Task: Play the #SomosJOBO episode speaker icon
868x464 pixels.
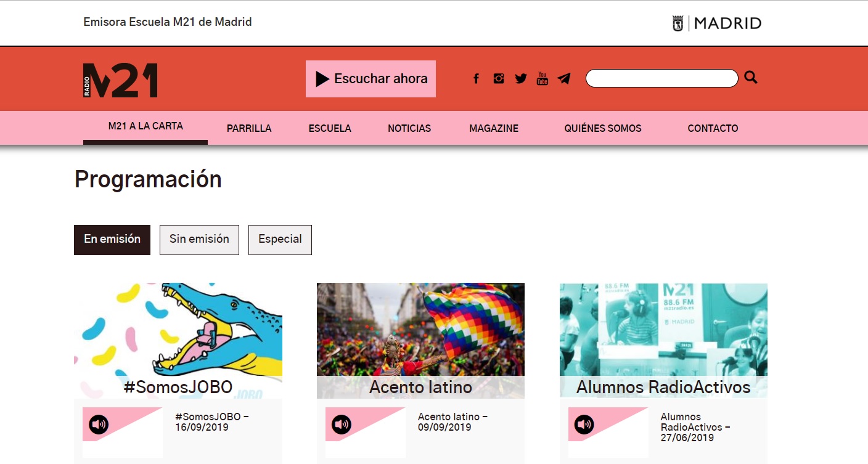Action: (99, 424)
